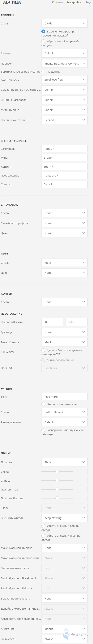Open the Ширина Заголовка dropdown
This screenshot has height=644, width=93.
pos(64,100)
